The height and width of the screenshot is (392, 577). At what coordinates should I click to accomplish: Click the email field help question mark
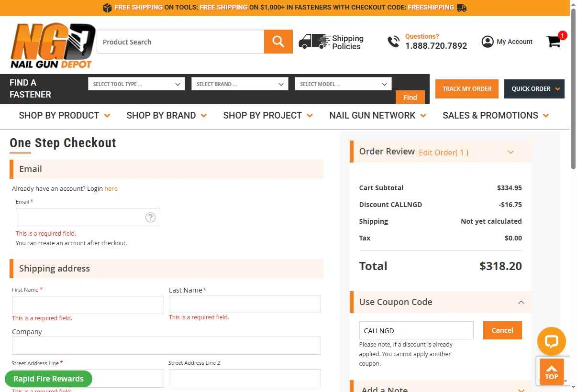[x=150, y=218]
